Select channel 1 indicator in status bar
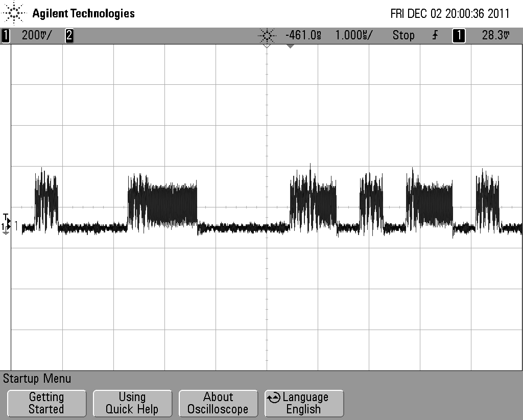 coord(5,36)
